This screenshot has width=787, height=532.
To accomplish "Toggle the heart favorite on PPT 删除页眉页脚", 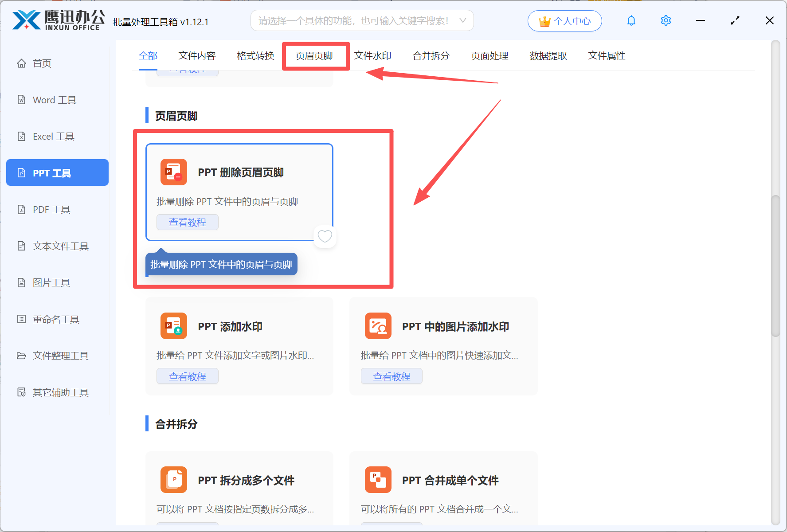I will tap(325, 236).
